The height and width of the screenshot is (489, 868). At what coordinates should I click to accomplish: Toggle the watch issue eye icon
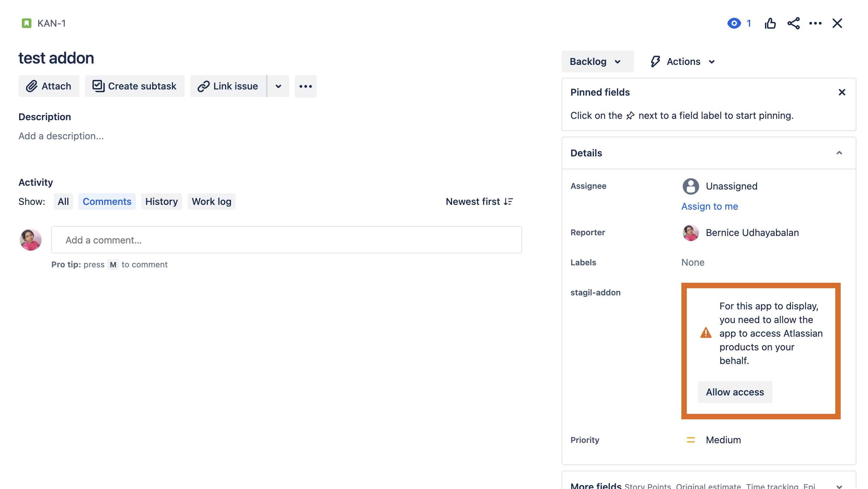click(x=734, y=23)
